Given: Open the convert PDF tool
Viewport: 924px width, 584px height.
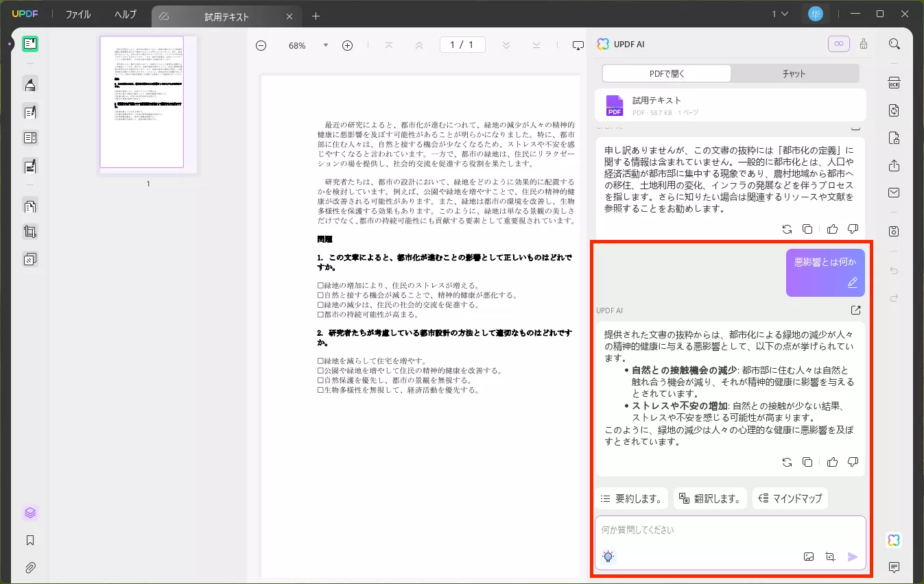Looking at the screenshot, I should [x=894, y=110].
